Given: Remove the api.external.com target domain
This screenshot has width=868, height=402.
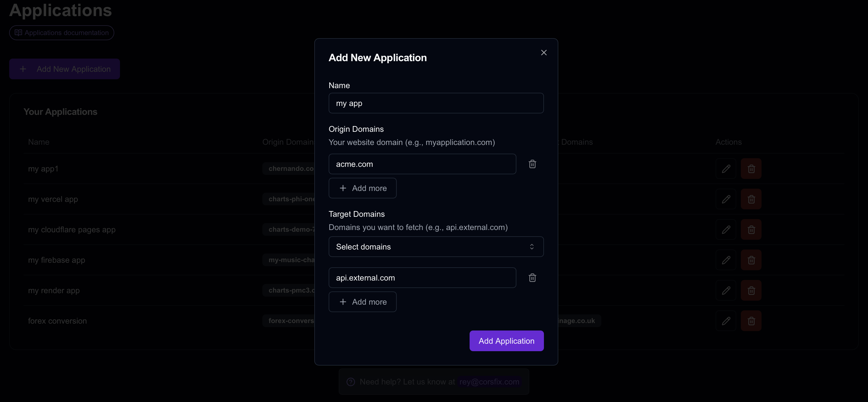Looking at the screenshot, I should 532,278.
